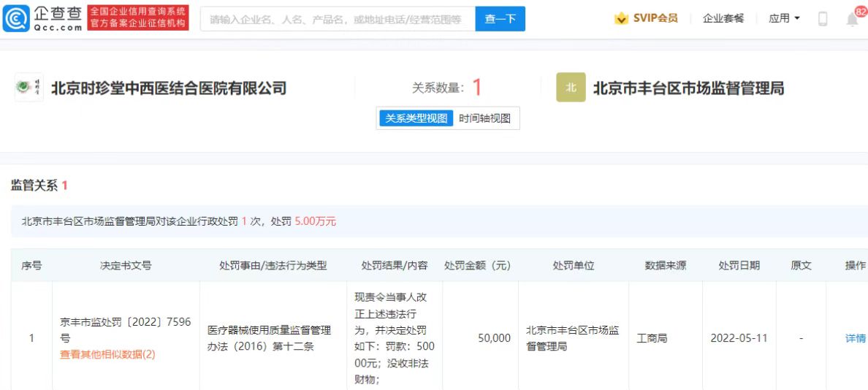Select 医疗器械使用质量监督管理办法 cell text
The width and height of the screenshot is (868, 390).
269,338
